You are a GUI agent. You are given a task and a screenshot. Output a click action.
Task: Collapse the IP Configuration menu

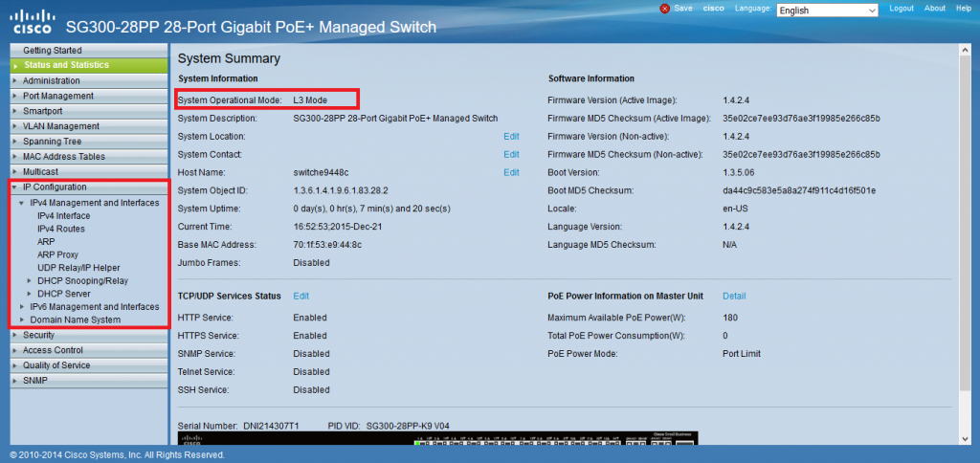pyautogui.click(x=89, y=187)
